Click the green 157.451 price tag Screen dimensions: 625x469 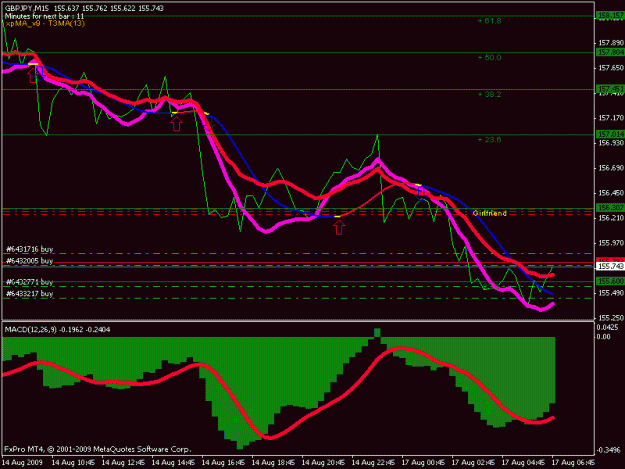pos(611,89)
